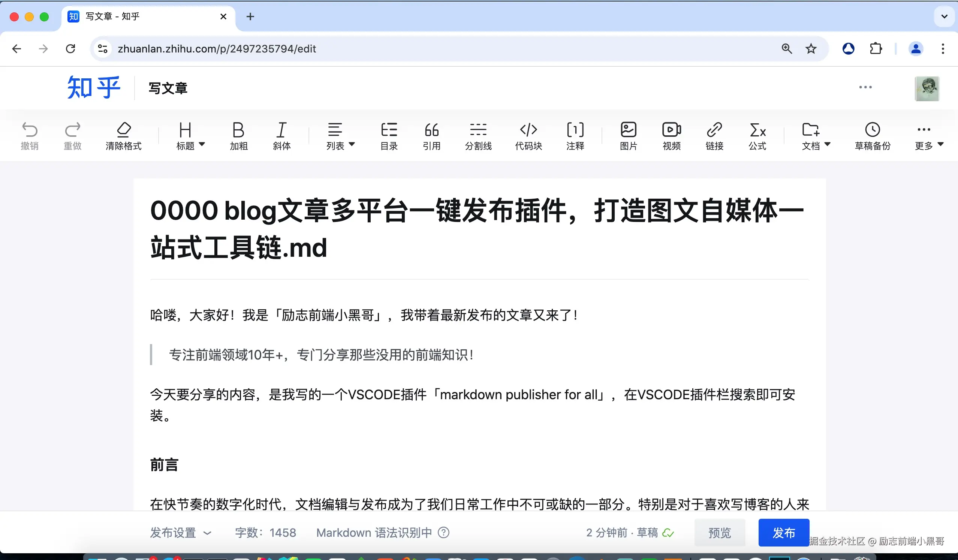Add a hyperlink with the 链接 tool
This screenshot has height=560, width=958.
click(714, 136)
